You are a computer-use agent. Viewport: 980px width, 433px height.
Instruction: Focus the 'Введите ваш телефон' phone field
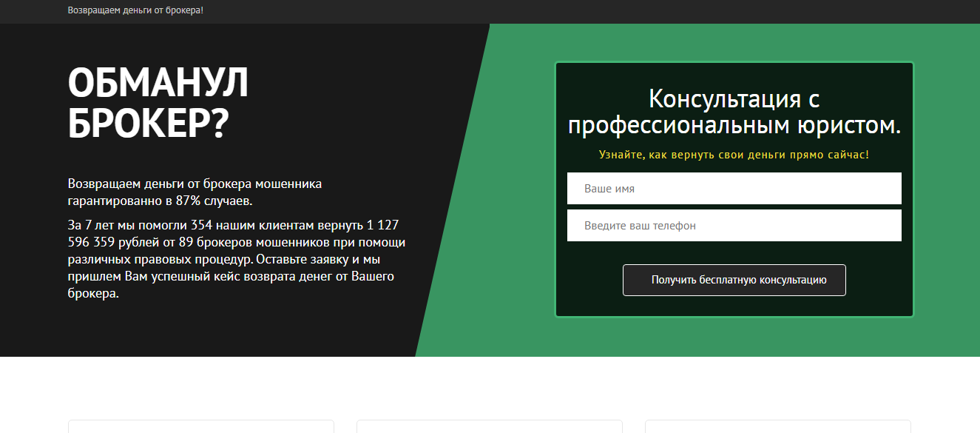pyautogui.click(x=734, y=226)
